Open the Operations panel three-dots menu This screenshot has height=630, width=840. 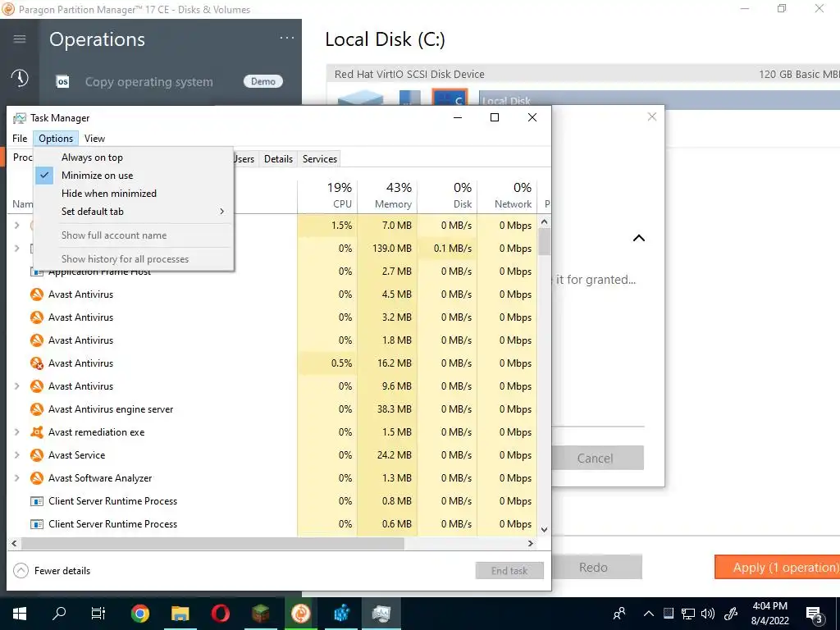tap(286, 38)
